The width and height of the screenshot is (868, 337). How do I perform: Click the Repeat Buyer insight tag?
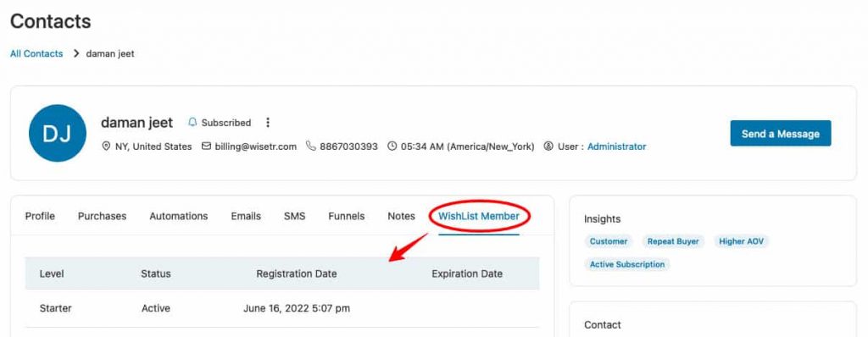pyautogui.click(x=673, y=241)
